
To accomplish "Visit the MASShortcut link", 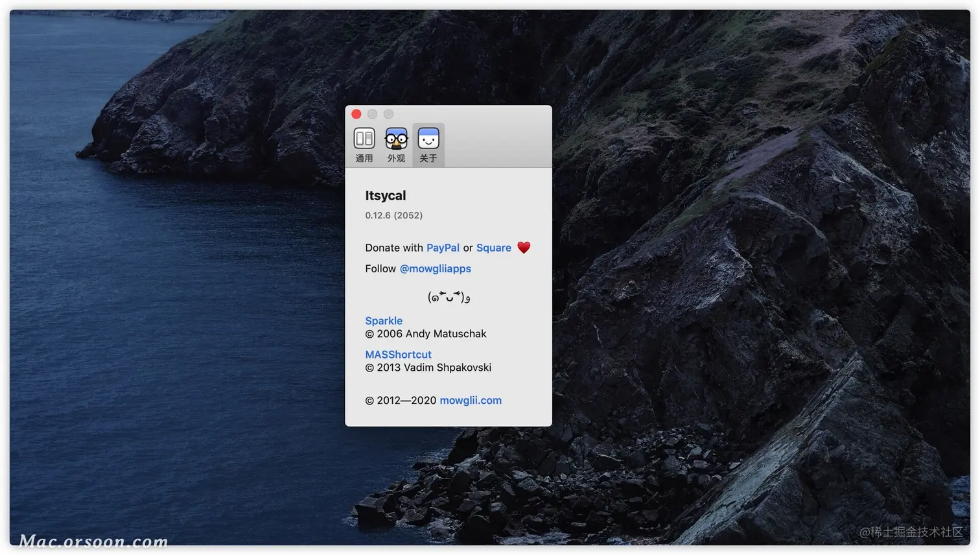I will coord(398,355).
